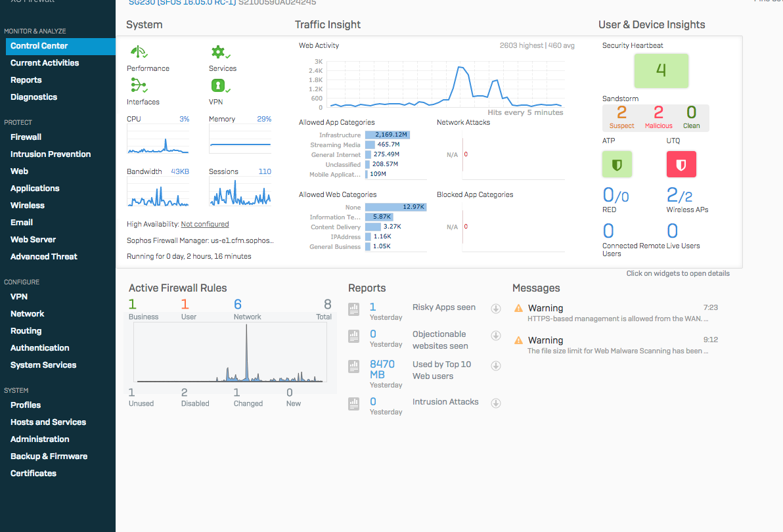The height and width of the screenshot is (532, 783).
Task: Click the red UTQ shield icon
Action: 681,164
